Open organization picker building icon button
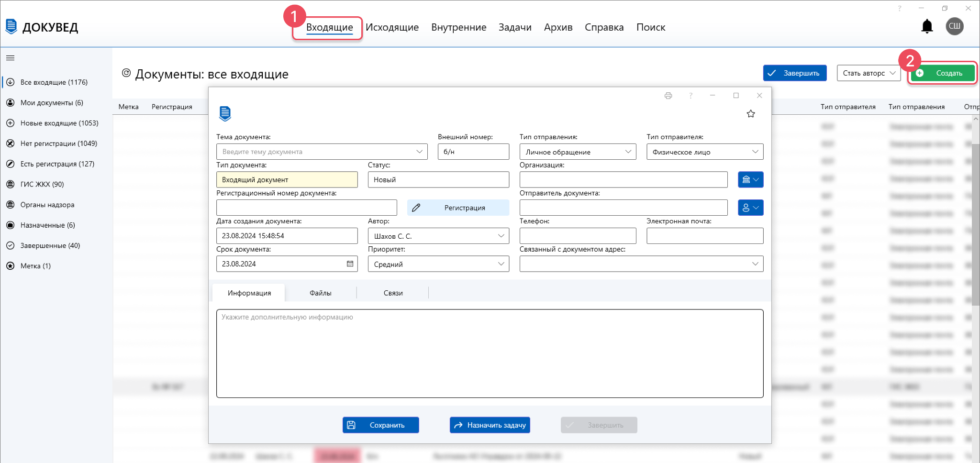980x463 pixels. tap(750, 180)
